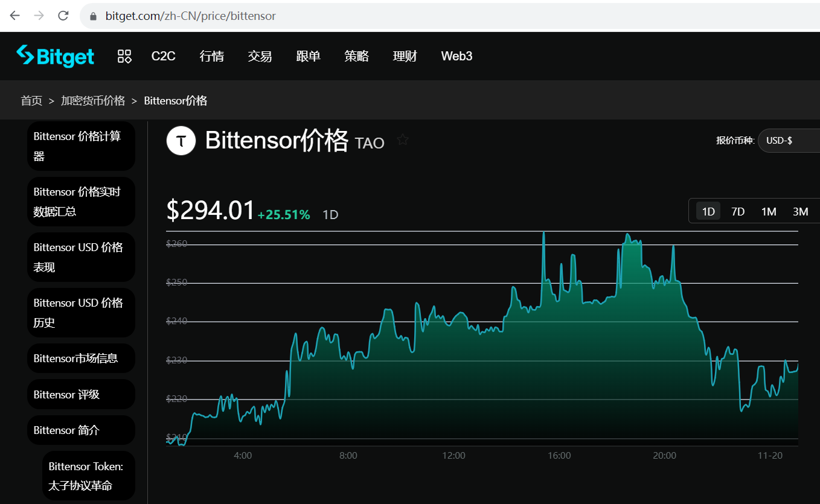Jump to Bittensor 价格实时数据汇总 section
This screenshot has width=820, height=504.
pyautogui.click(x=81, y=202)
